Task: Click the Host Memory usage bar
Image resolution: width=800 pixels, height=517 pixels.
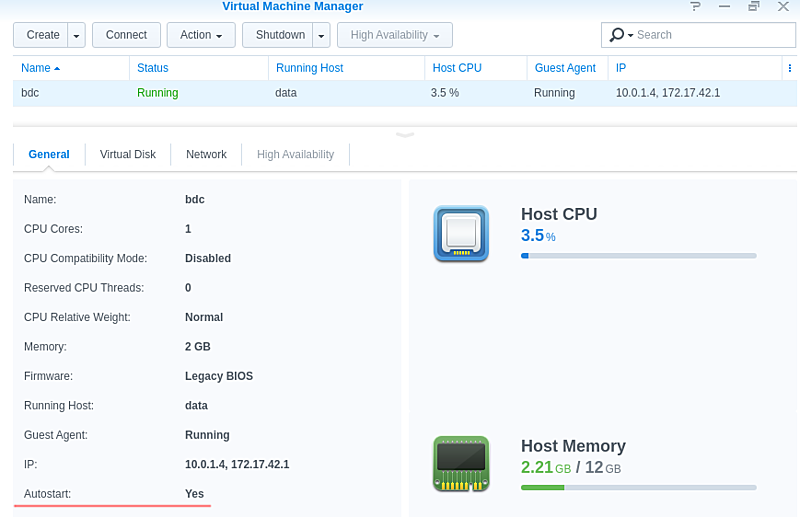Action: tap(638, 487)
